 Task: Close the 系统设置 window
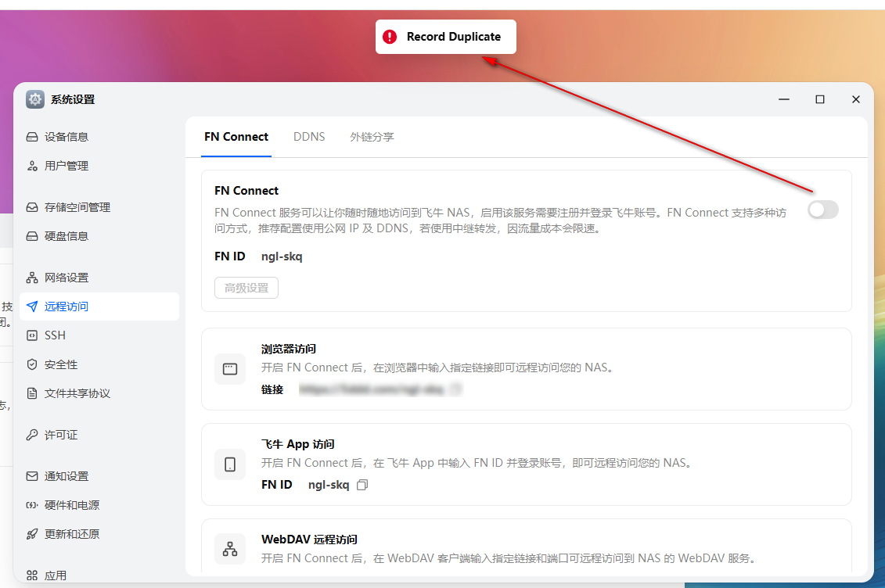[x=855, y=99]
